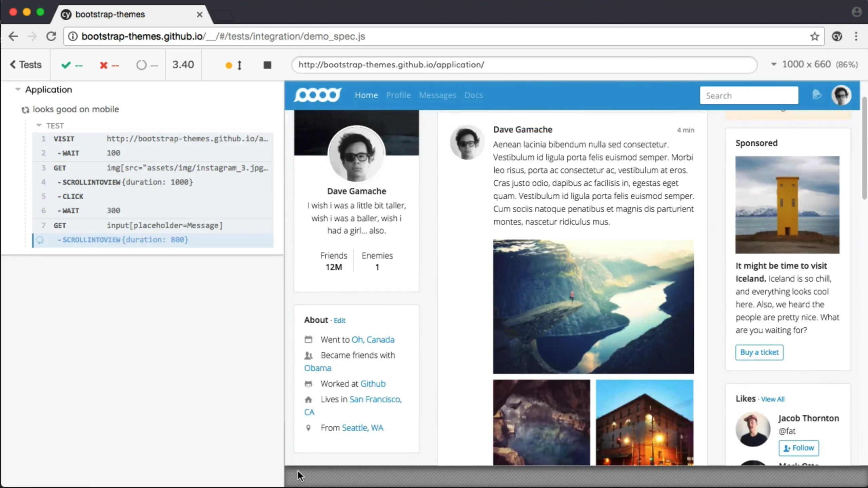Stop the running Cypress test

pyautogui.click(x=267, y=65)
